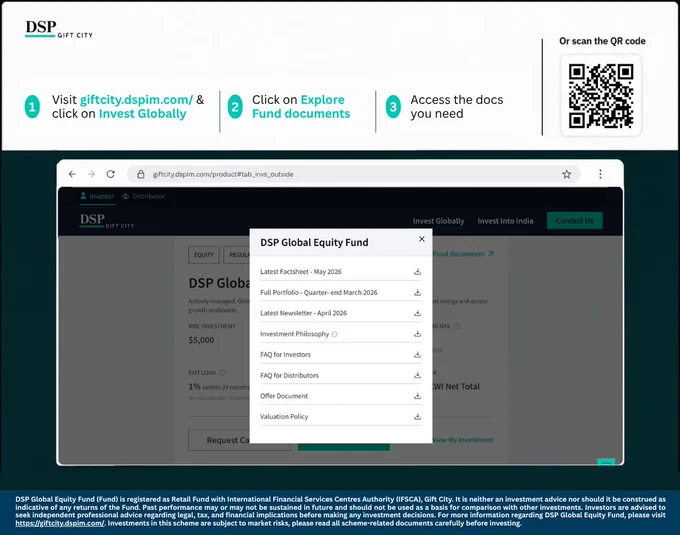This screenshot has height=535, width=680.
Task: Click the View My Investment link
Action: (x=463, y=440)
